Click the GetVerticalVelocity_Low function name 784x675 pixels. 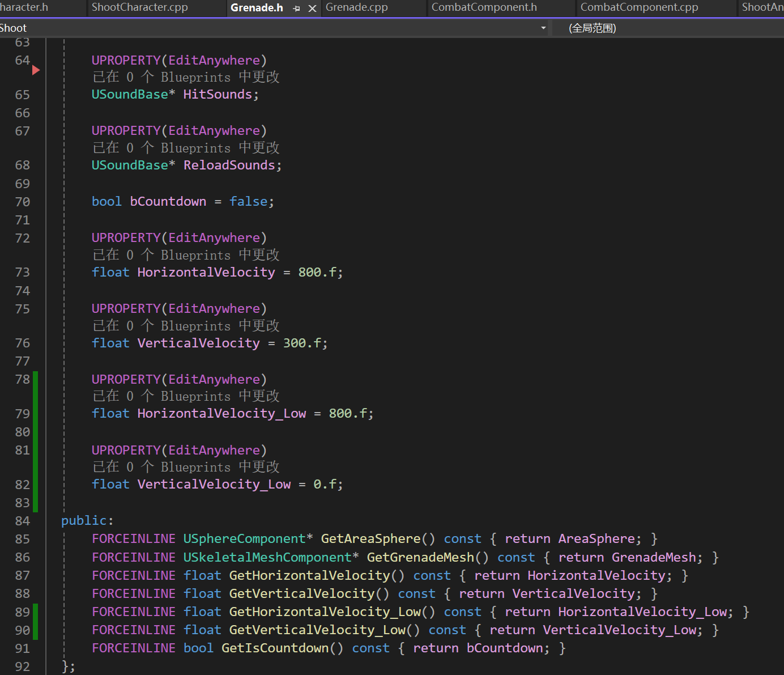click(317, 630)
